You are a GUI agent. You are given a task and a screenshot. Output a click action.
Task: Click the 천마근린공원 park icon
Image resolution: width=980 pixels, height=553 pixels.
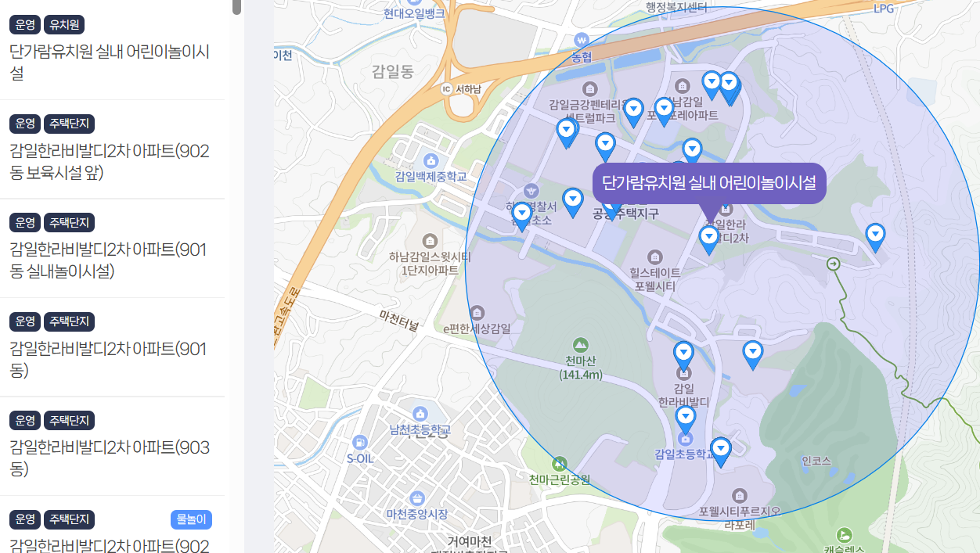tap(559, 464)
